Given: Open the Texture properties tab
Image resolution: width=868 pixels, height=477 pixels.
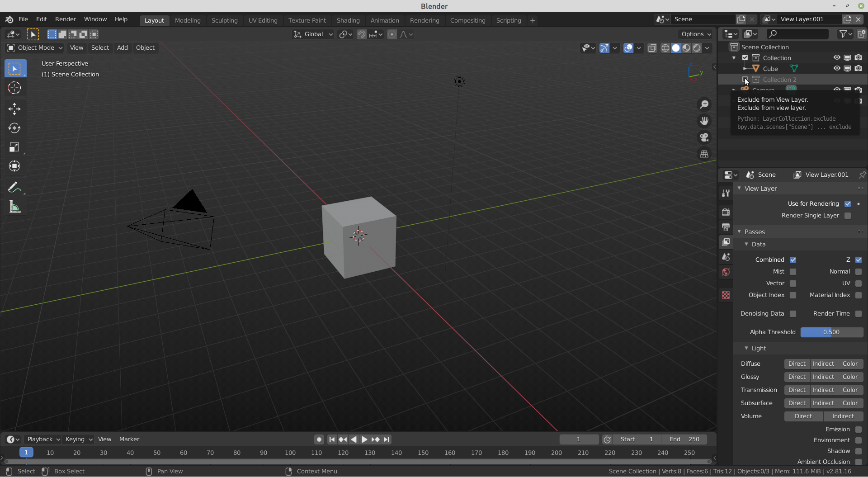Looking at the screenshot, I should coord(726,295).
